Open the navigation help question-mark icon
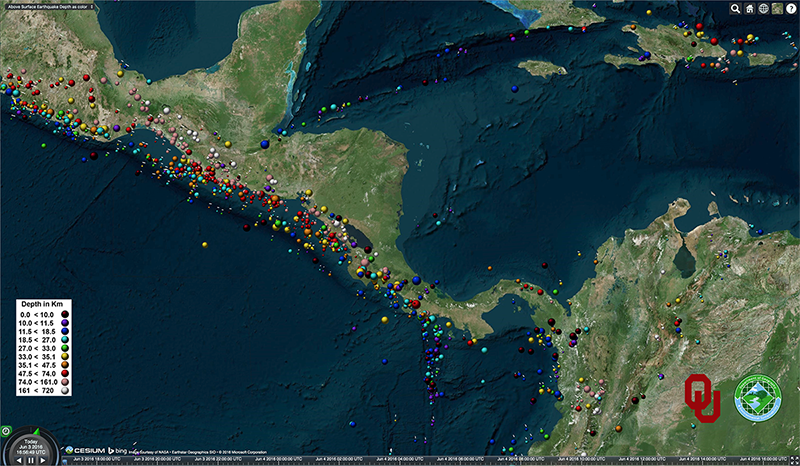Viewport: 800px width, 466px height. tap(791, 9)
